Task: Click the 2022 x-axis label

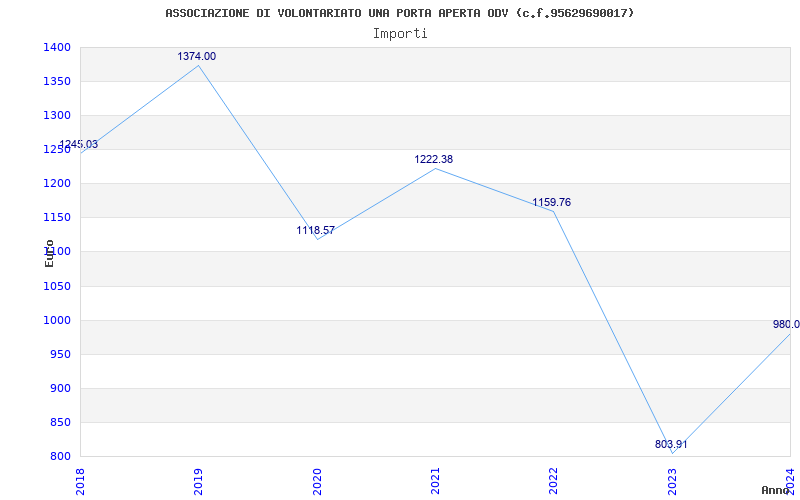Action: 554,481
